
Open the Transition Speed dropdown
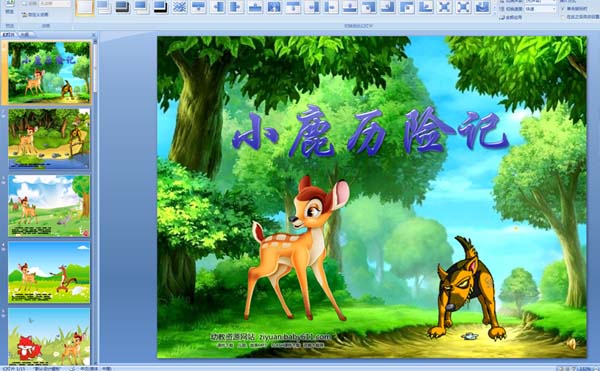pos(540,9)
